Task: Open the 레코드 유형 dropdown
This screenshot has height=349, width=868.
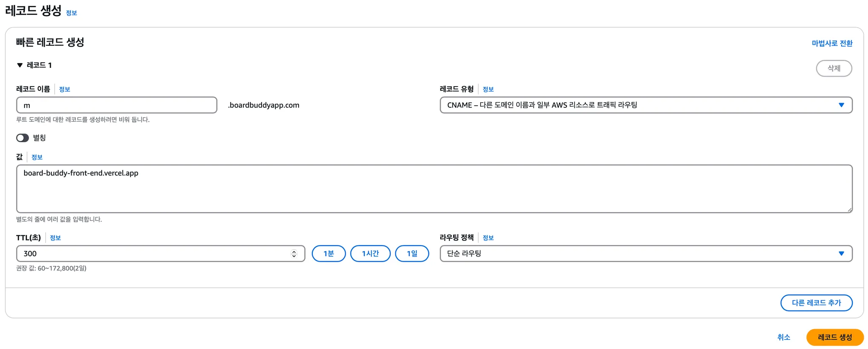Action: click(645, 105)
